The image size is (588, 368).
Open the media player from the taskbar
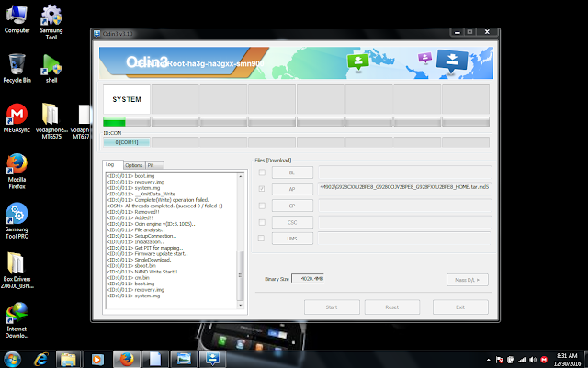pos(97,360)
